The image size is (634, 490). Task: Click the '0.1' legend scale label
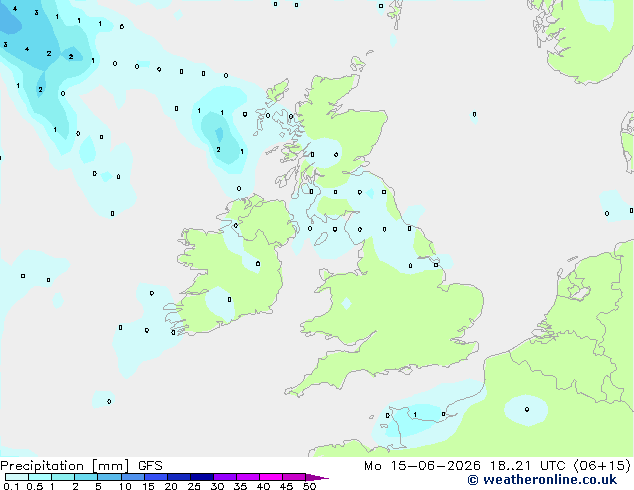pos(11,486)
